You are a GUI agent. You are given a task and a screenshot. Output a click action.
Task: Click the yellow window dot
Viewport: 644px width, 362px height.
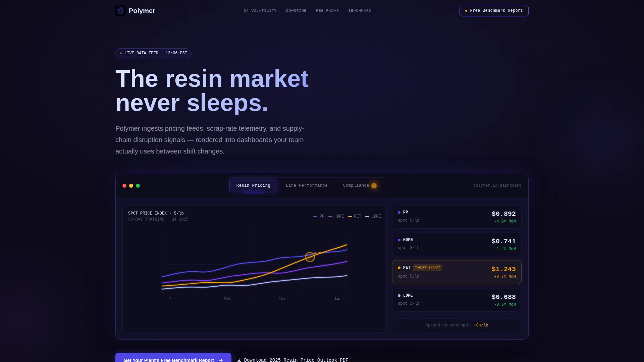(x=131, y=186)
